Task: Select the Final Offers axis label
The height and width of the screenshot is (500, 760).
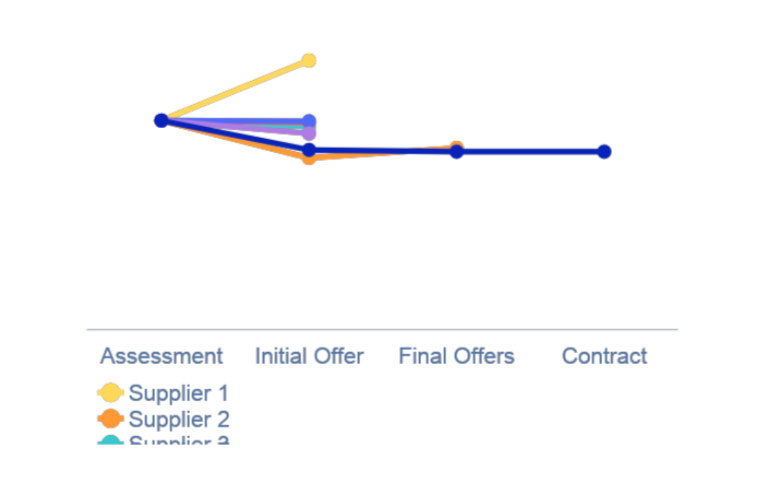Action: pos(456,356)
